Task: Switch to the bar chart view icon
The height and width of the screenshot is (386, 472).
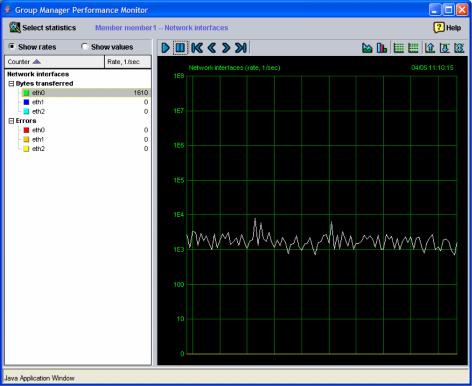Action: (382, 48)
